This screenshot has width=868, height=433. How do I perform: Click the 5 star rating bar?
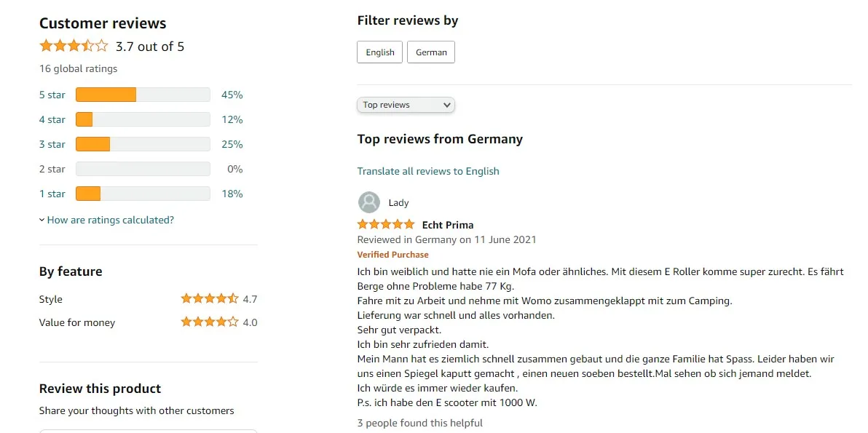click(143, 95)
